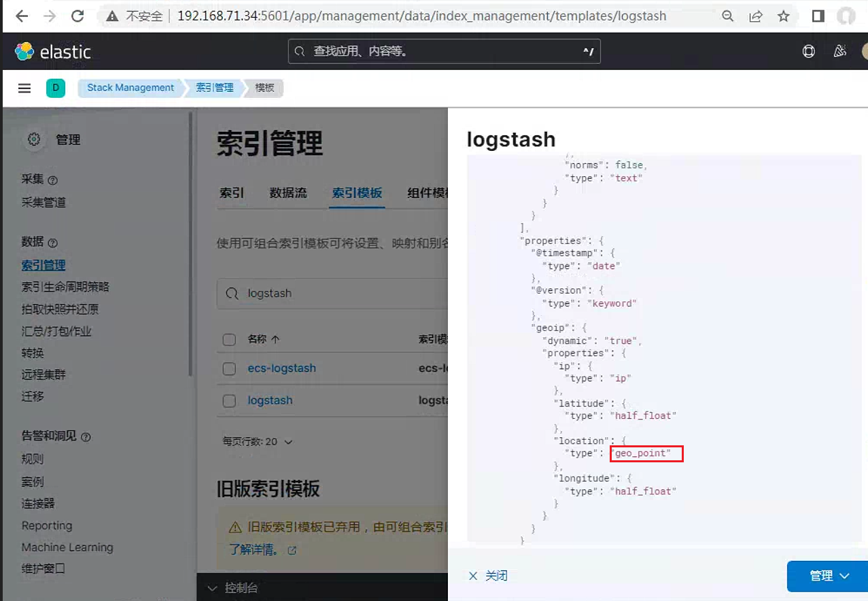Click the browser address bar URL

coord(421,16)
